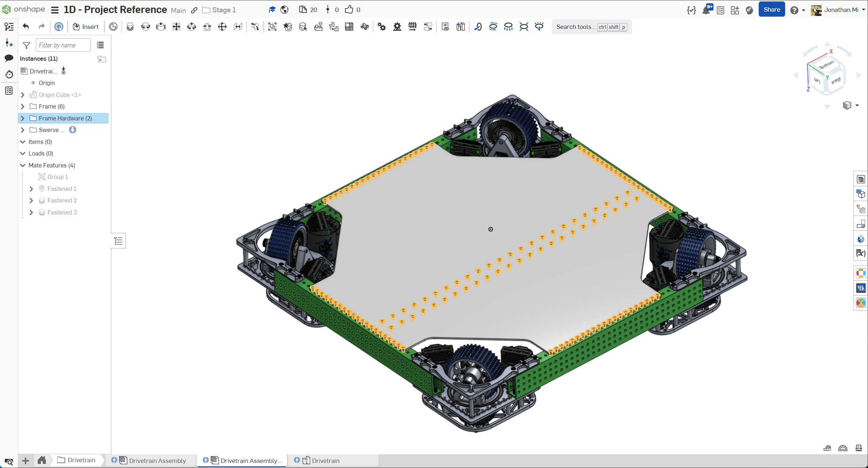Select the Fastened 2 mate feature
The width and height of the screenshot is (868, 468).
62,200
